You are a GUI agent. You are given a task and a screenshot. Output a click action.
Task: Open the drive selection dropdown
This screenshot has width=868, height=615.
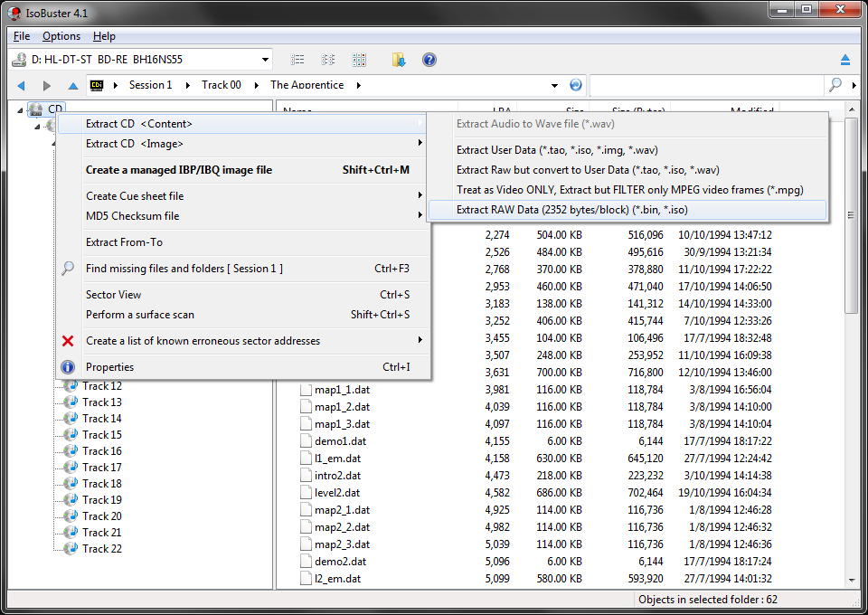pyautogui.click(x=265, y=59)
